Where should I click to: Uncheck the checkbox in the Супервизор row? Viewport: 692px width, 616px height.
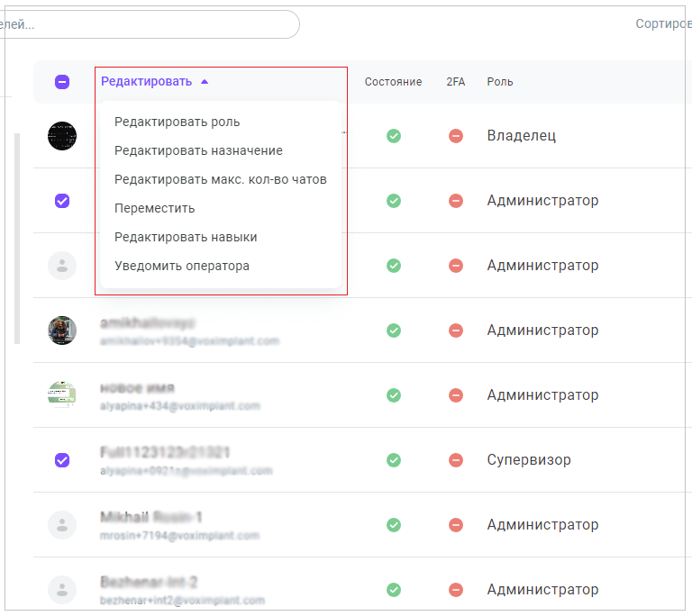[62, 460]
